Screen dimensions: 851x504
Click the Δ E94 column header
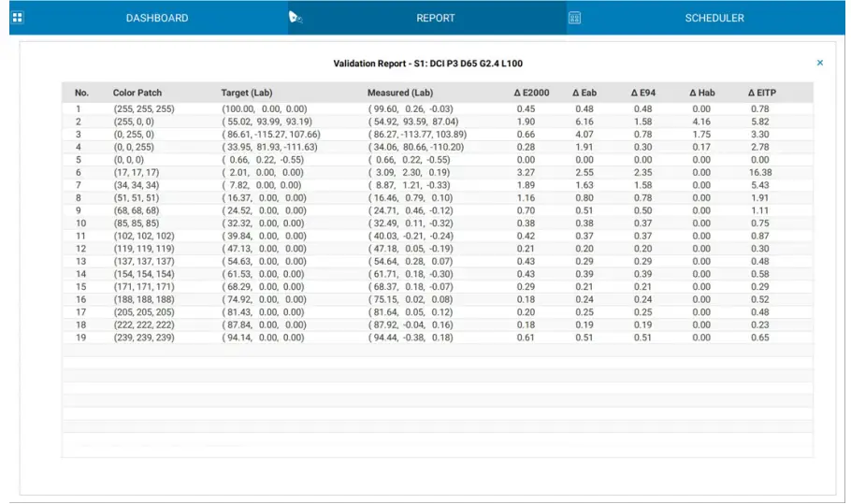click(642, 93)
